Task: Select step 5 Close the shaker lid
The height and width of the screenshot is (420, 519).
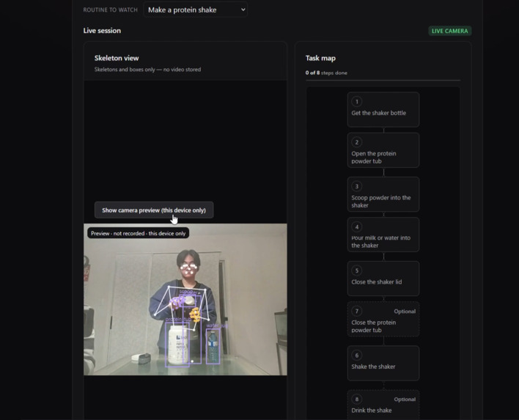Action: [383, 279]
